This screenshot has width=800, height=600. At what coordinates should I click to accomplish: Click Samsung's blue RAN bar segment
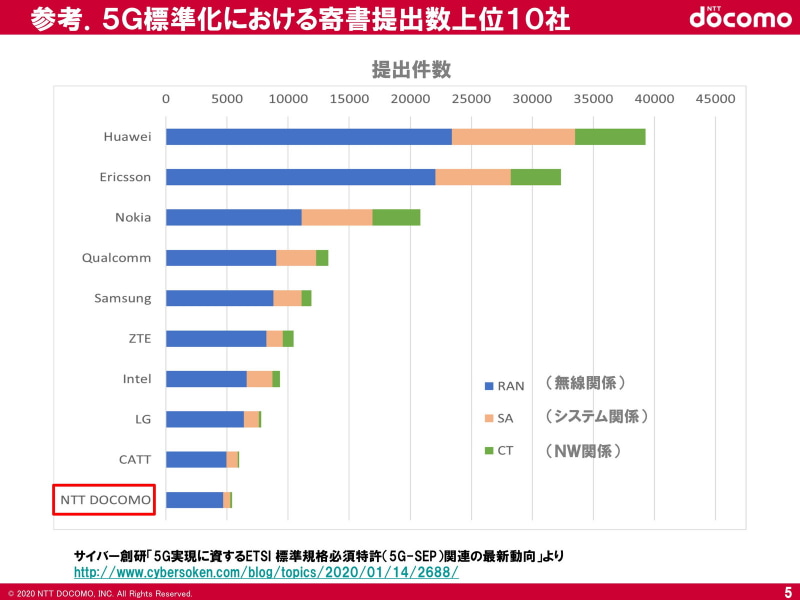point(219,298)
